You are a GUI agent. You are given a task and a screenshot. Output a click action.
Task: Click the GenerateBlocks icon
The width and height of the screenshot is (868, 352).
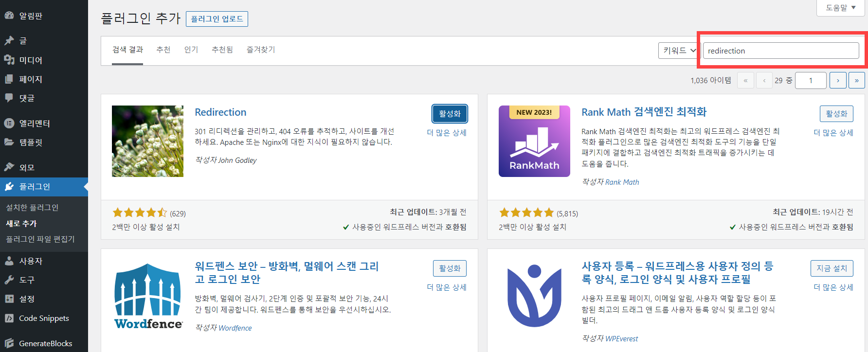(x=9, y=343)
